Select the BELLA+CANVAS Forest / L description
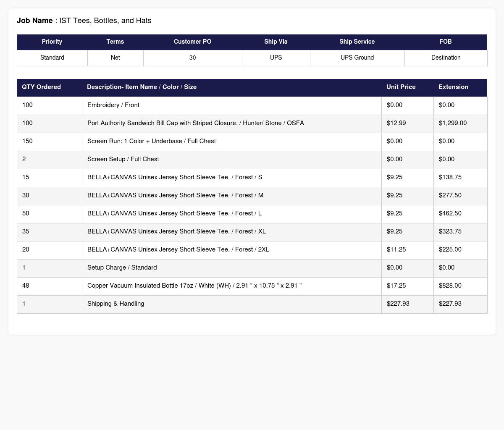 coord(174,213)
